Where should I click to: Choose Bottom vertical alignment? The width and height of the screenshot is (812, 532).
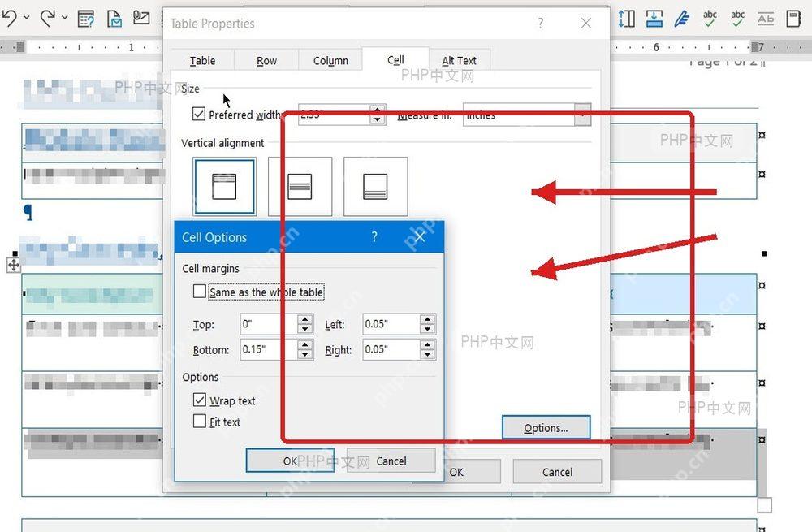point(375,187)
